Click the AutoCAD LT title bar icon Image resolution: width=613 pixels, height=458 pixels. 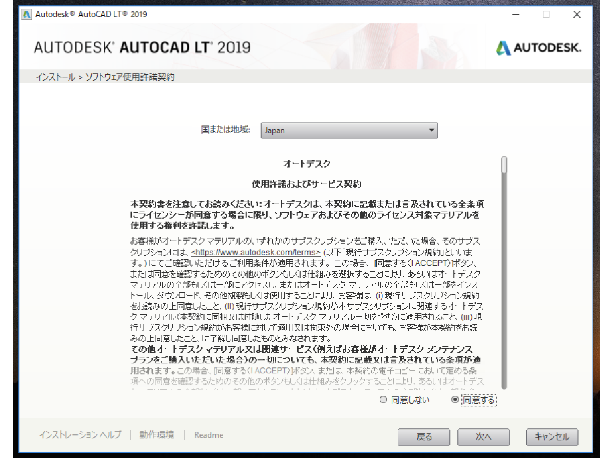[x=27, y=14]
